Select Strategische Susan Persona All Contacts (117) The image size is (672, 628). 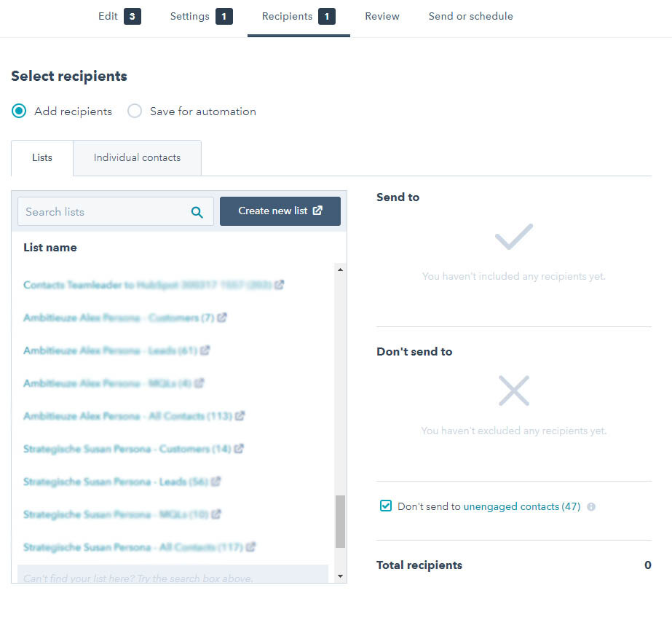pos(133,548)
